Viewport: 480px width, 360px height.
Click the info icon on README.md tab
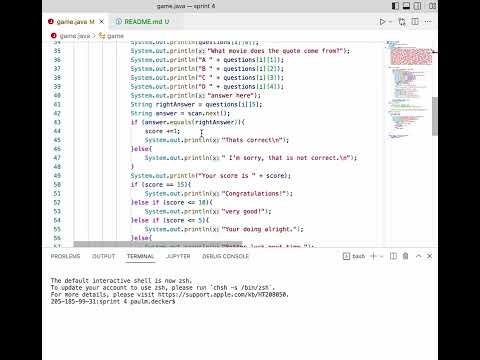[118, 22]
